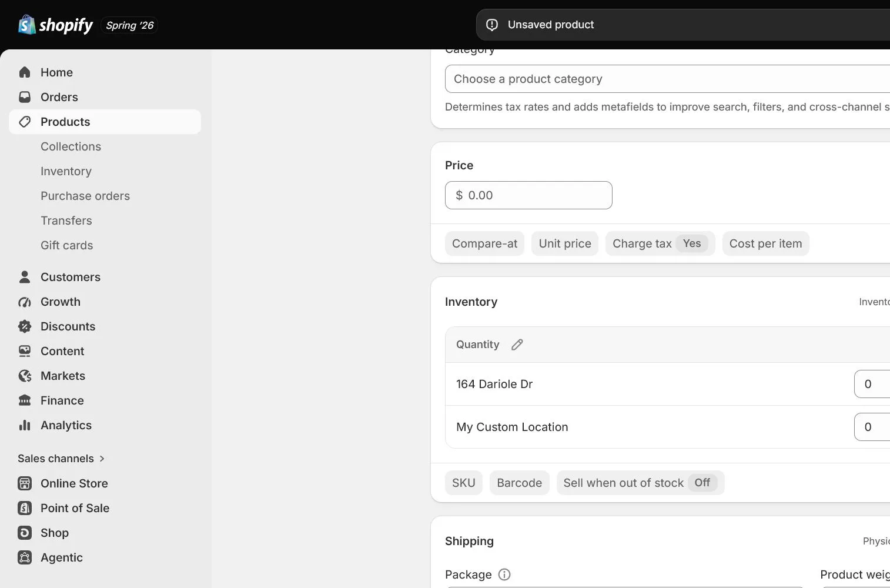
Task: Click the Point of Sale icon
Action: coord(25,508)
